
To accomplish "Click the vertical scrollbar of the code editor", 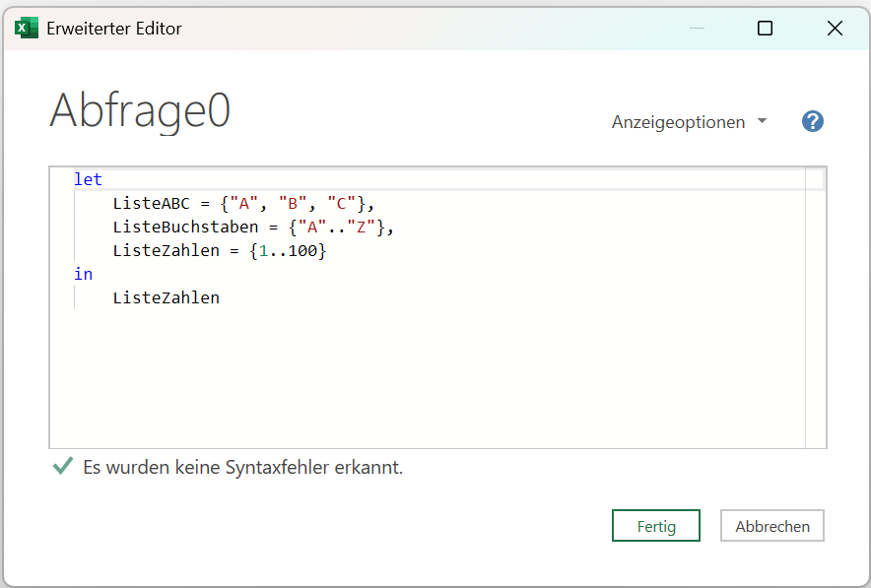I will tap(815, 307).
